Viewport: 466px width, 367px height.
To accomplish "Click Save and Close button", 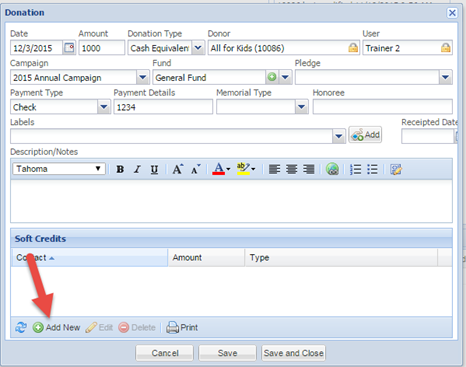I will pos(293,353).
